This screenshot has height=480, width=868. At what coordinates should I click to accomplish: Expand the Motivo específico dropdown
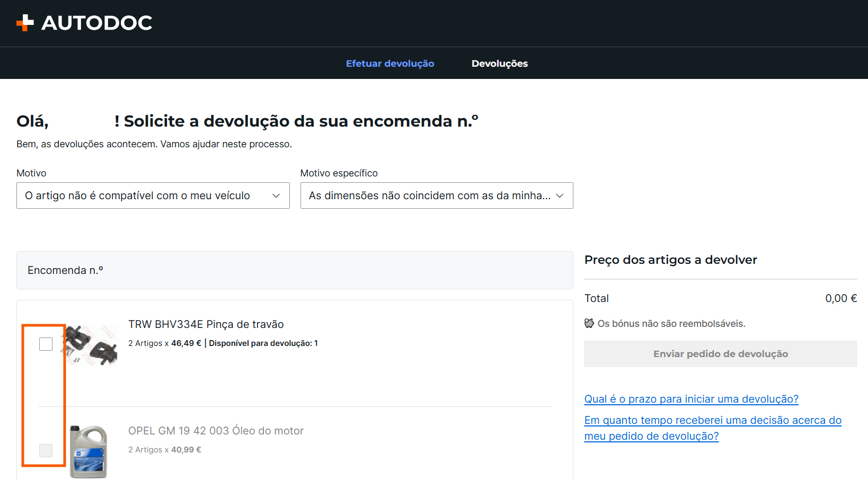pos(437,195)
